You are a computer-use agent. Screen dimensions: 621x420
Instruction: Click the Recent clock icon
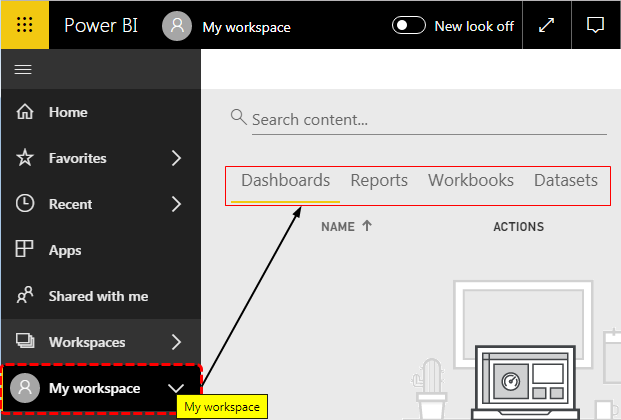click(x=25, y=204)
